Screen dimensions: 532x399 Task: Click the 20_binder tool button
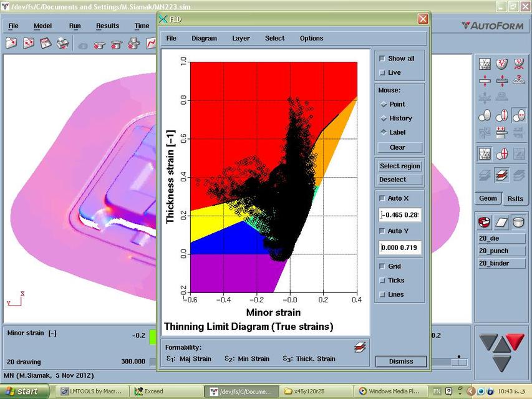click(x=501, y=263)
